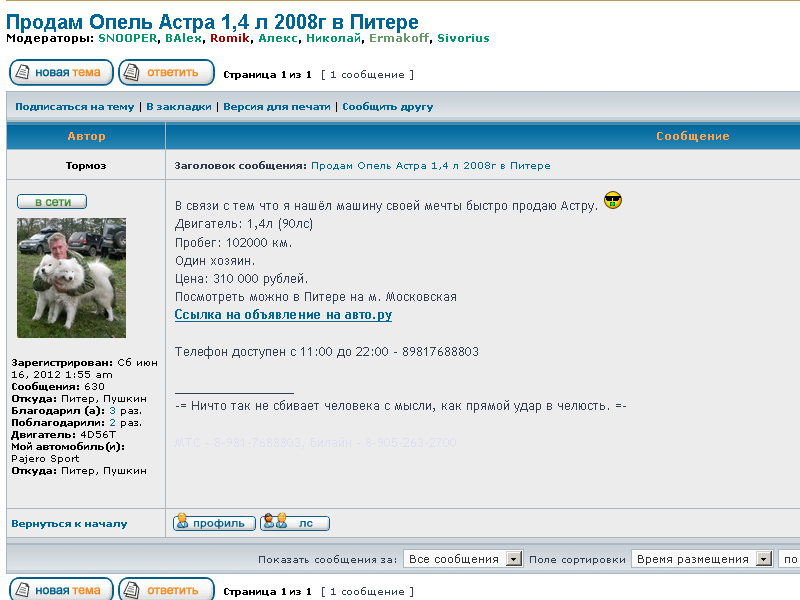Open 'Ссылка на объявление на авто.ру' link
The width and height of the screenshot is (800, 600).
pyautogui.click(x=283, y=315)
